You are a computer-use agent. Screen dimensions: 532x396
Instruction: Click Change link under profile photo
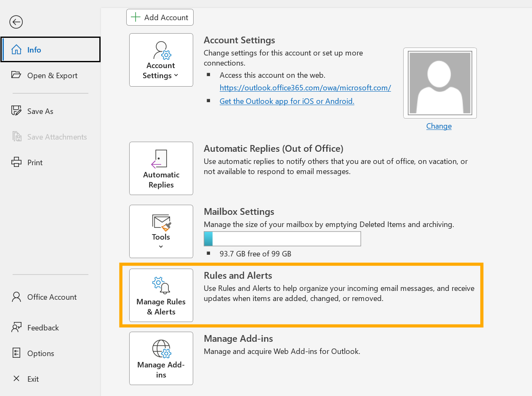(x=439, y=126)
